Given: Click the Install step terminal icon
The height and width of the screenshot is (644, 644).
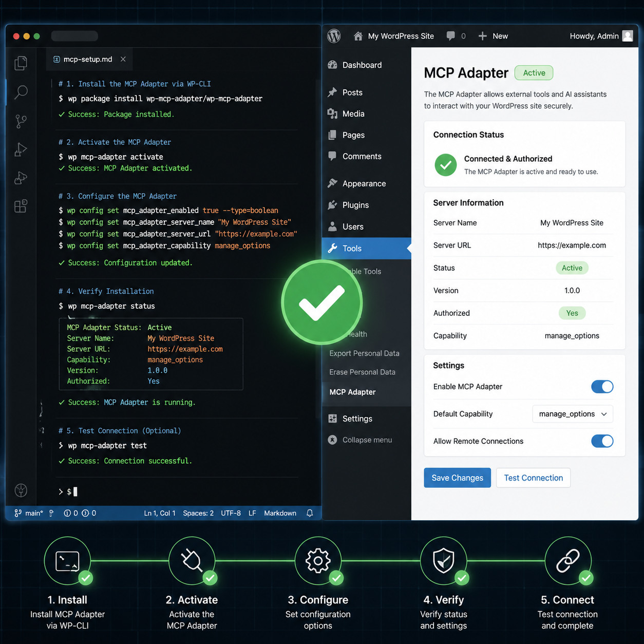Looking at the screenshot, I should click(67, 561).
